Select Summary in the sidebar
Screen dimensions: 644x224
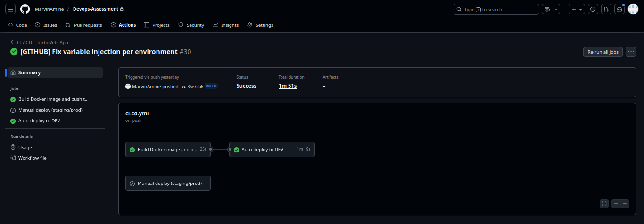55,72
